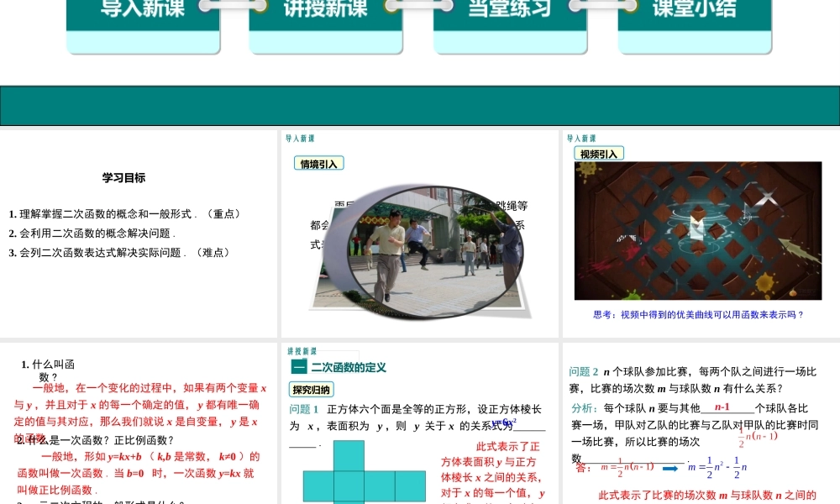Select the 学习目标 slide thumbnail
This screenshot has width=840, height=504.
(139, 234)
